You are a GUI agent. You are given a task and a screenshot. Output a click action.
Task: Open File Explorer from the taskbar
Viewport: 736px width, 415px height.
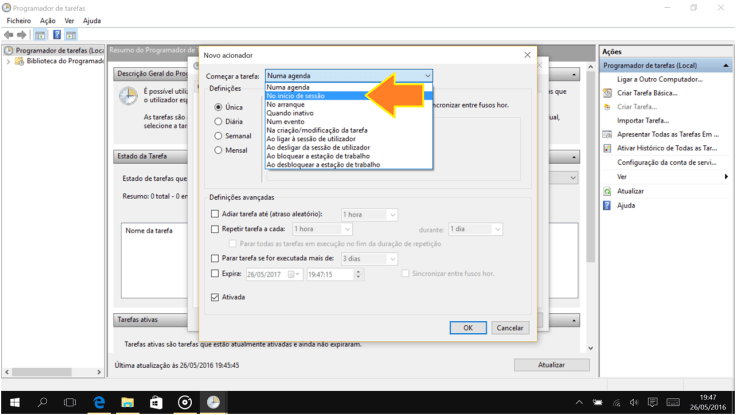pyautogui.click(x=127, y=402)
